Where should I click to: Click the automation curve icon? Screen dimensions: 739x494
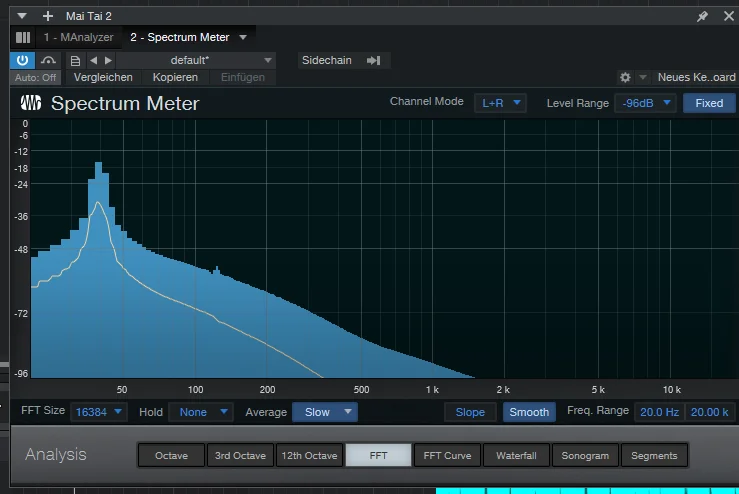[48, 60]
